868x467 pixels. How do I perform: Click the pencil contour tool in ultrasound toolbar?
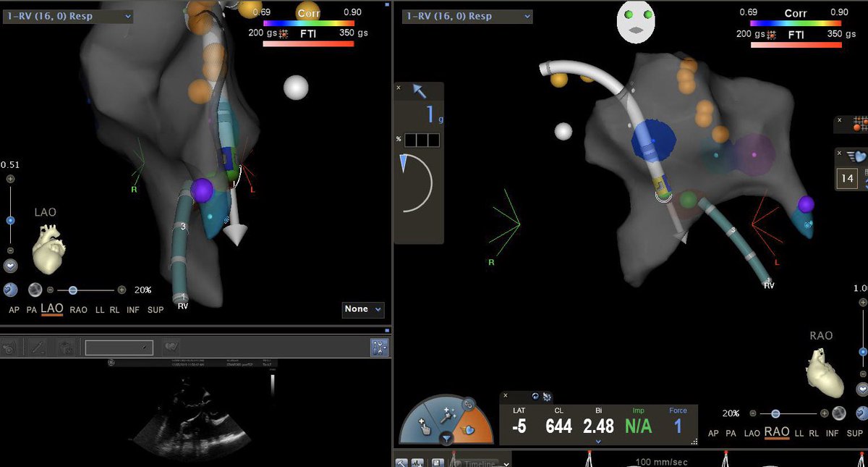[x=38, y=348]
